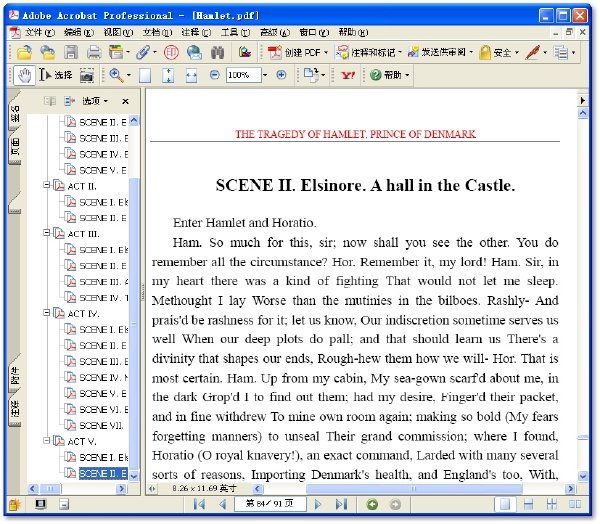Click the document horizontal scrollbar thumb
Viewport: 600px width, 524px height.
point(414,488)
